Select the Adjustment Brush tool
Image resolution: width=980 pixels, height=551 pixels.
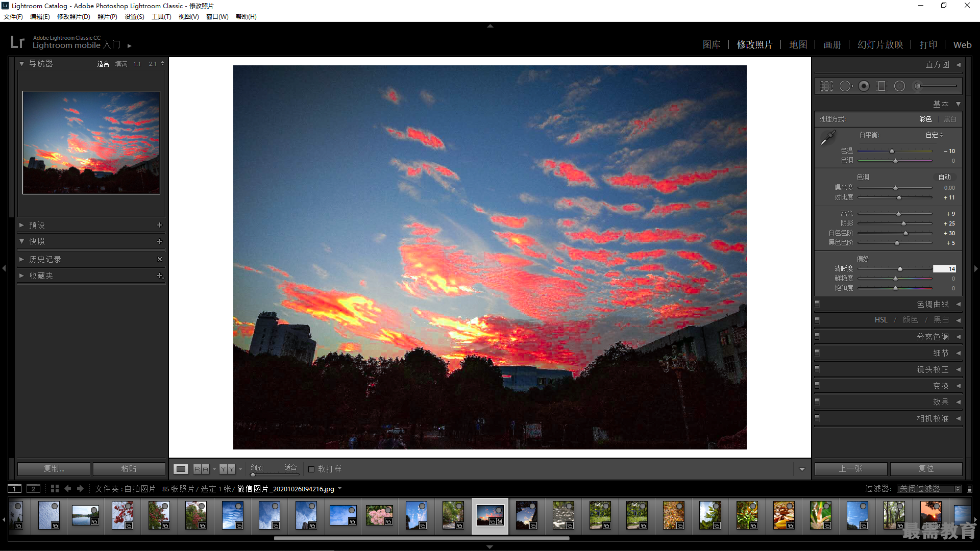[x=936, y=86]
